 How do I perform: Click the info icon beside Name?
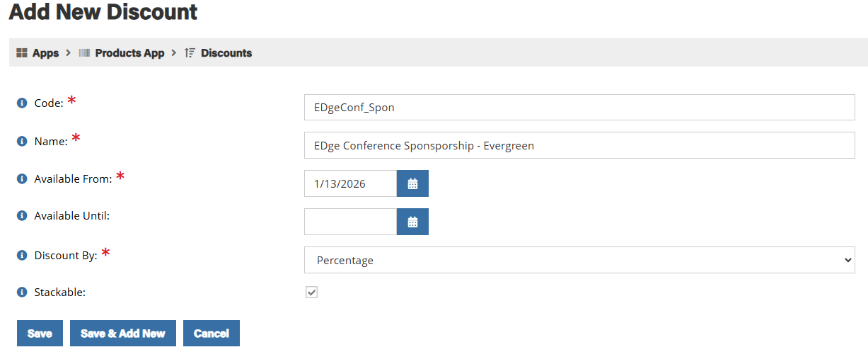[x=21, y=142]
